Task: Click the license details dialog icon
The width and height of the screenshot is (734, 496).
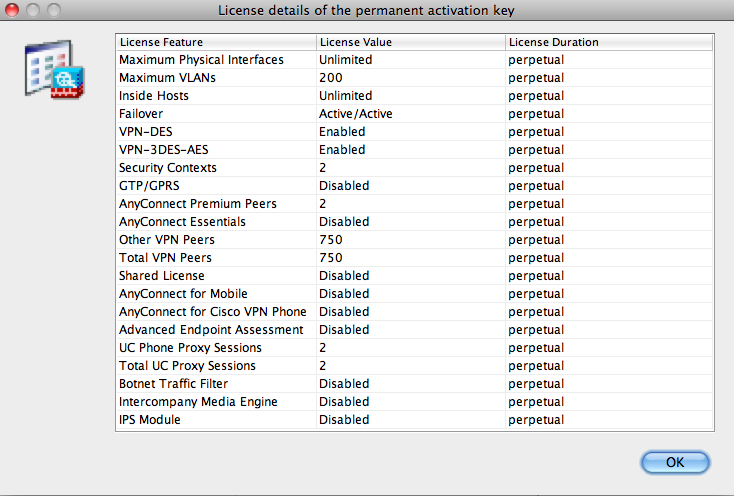Action: pos(55,70)
